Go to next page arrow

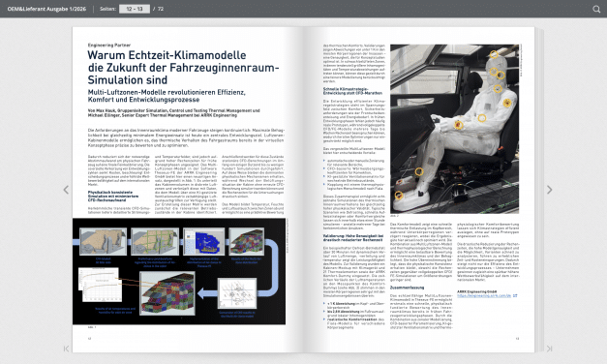click(549, 190)
